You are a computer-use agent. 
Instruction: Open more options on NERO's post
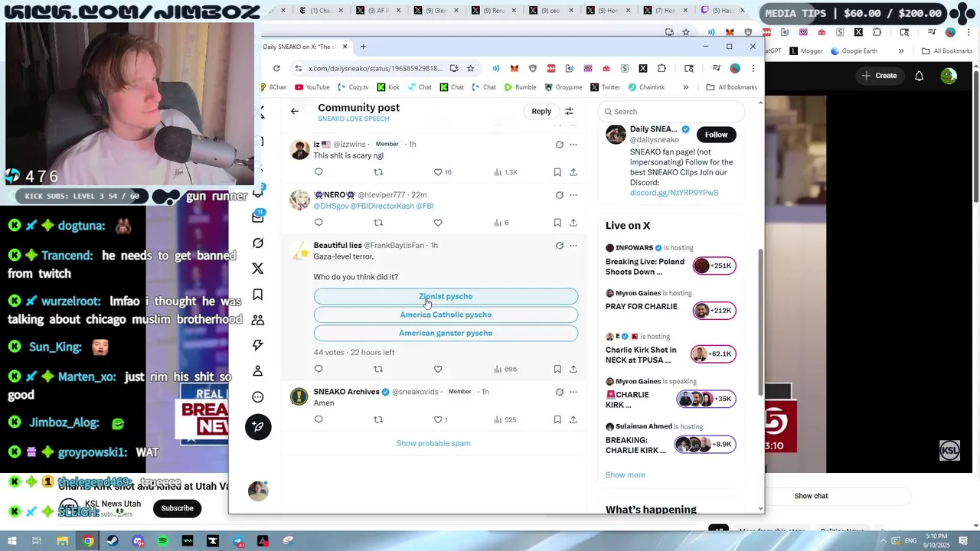click(x=573, y=195)
